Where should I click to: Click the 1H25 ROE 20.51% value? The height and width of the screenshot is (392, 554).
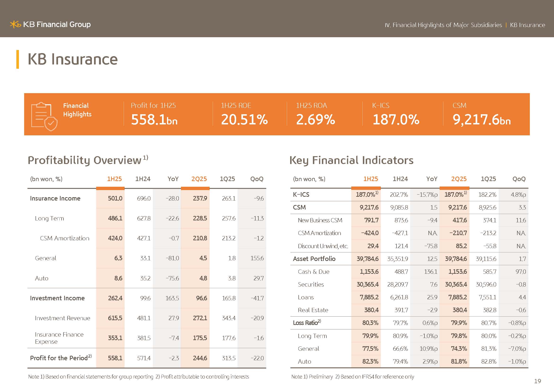click(x=244, y=120)
